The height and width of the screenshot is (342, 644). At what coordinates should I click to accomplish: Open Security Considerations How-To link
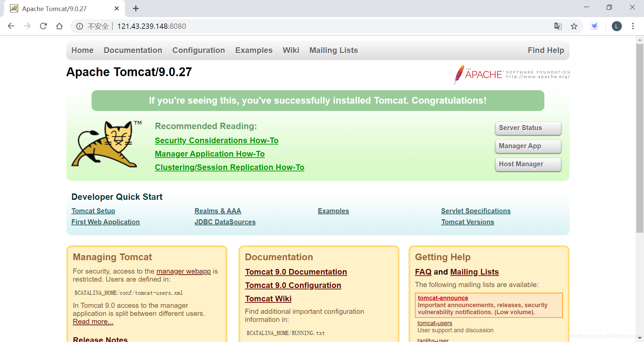(217, 140)
